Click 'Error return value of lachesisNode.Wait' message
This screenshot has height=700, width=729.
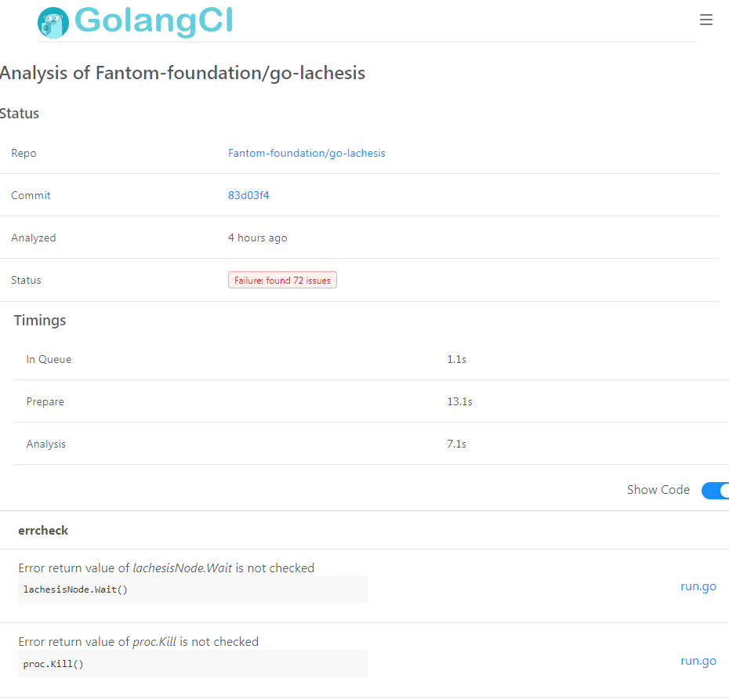[x=166, y=568]
